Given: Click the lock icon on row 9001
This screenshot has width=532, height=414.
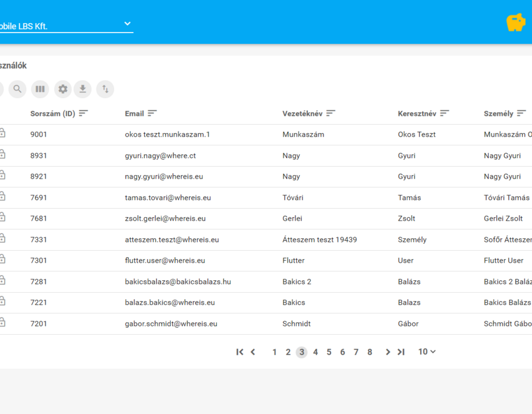Looking at the screenshot, I should 2,133.
